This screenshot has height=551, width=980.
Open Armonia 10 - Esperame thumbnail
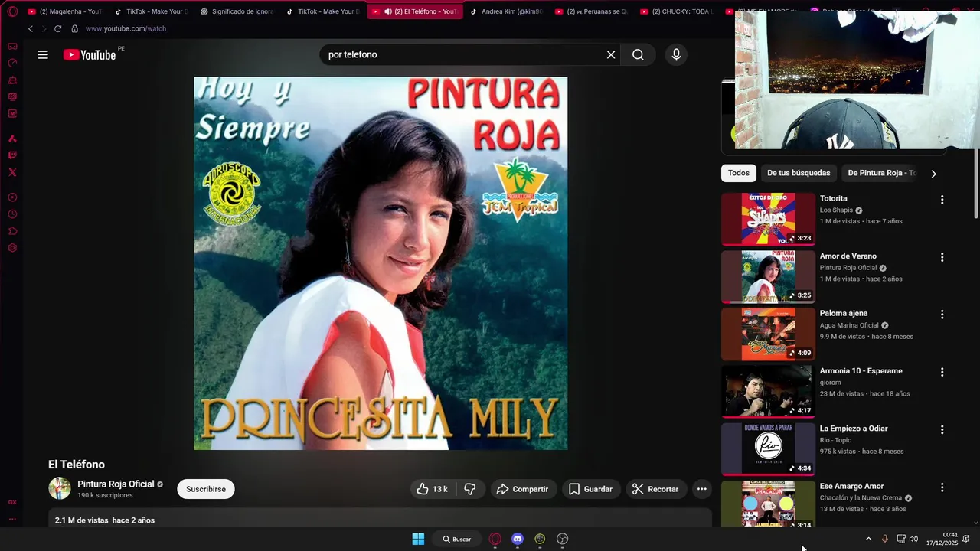(768, 391)
